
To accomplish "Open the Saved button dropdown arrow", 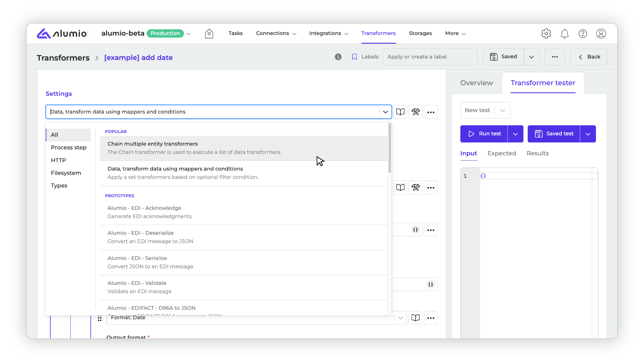I will [531, 57].
